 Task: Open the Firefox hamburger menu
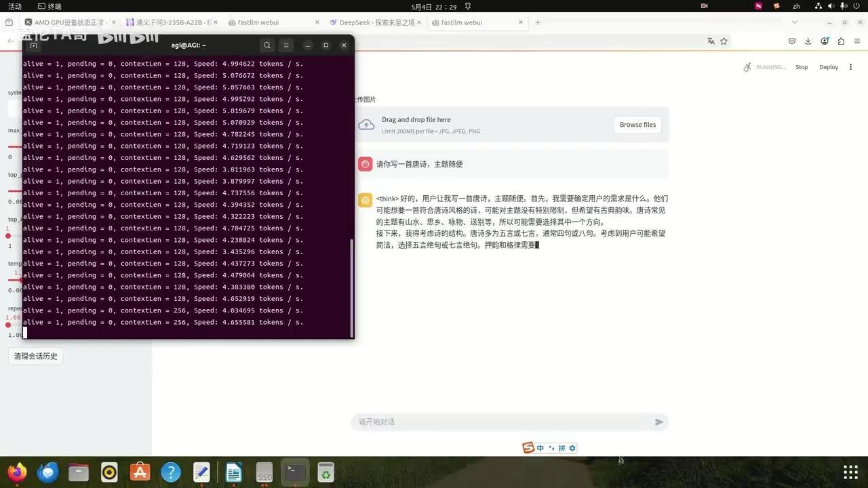click(856, 41)
